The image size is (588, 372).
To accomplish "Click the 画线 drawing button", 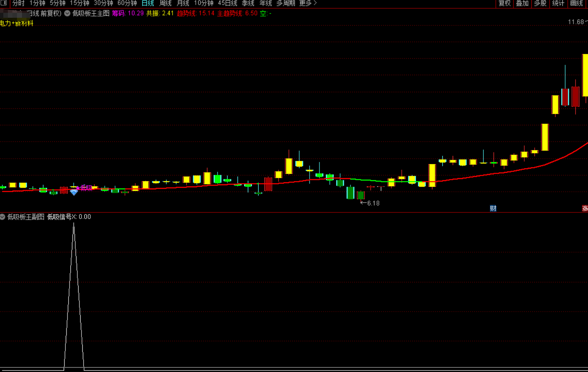I will pos(576,3).
